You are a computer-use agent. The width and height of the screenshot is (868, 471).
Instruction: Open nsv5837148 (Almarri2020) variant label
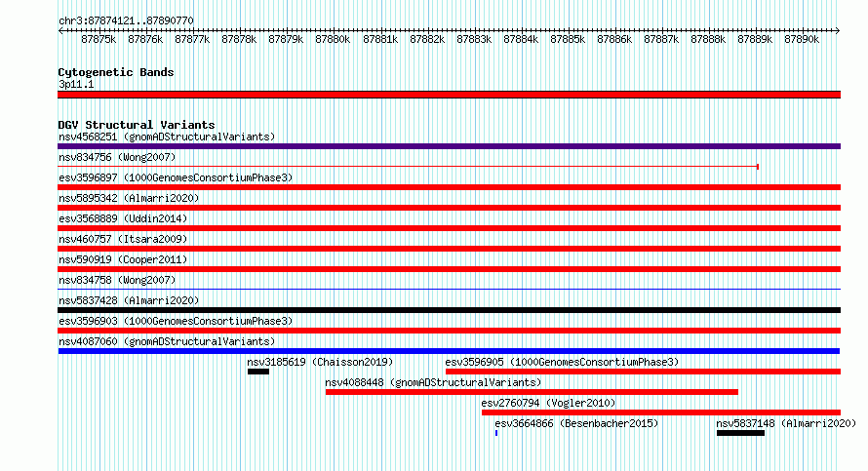(786, 424)
